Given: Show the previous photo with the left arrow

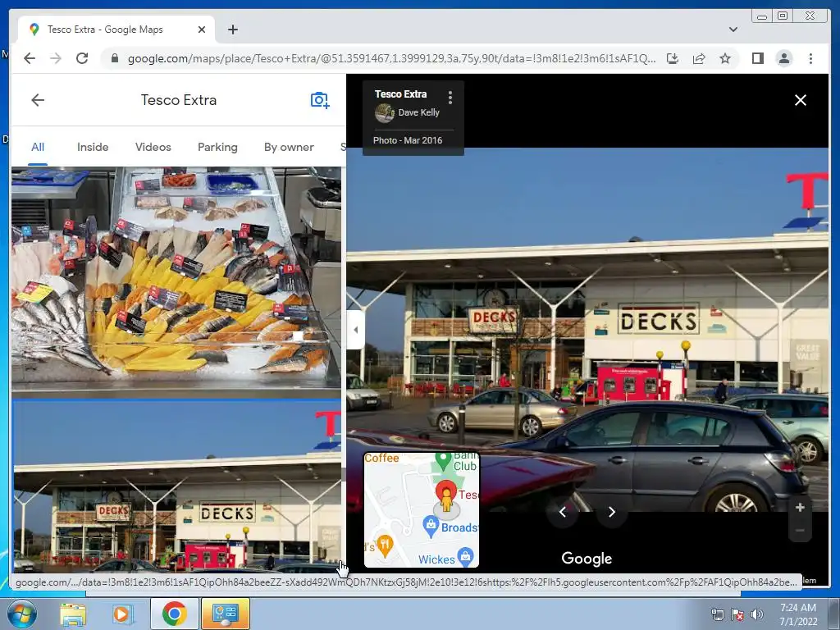Looking at the screenshot, I should [563, 512].
